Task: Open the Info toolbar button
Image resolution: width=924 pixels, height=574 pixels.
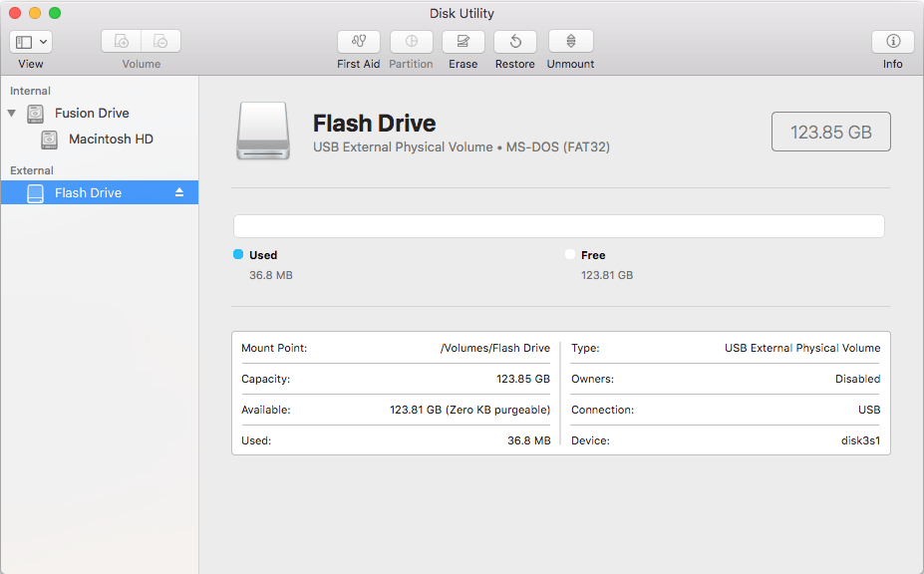Action: 893,41
